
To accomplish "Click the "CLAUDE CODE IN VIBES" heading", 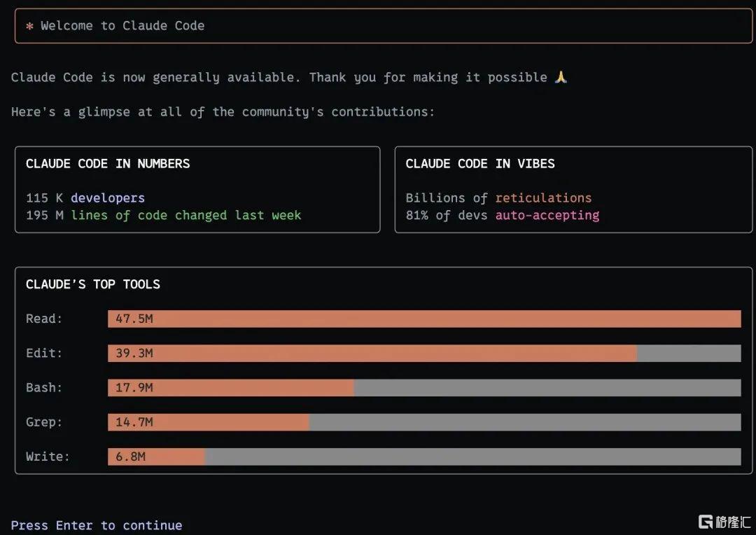I will (480, 164).
